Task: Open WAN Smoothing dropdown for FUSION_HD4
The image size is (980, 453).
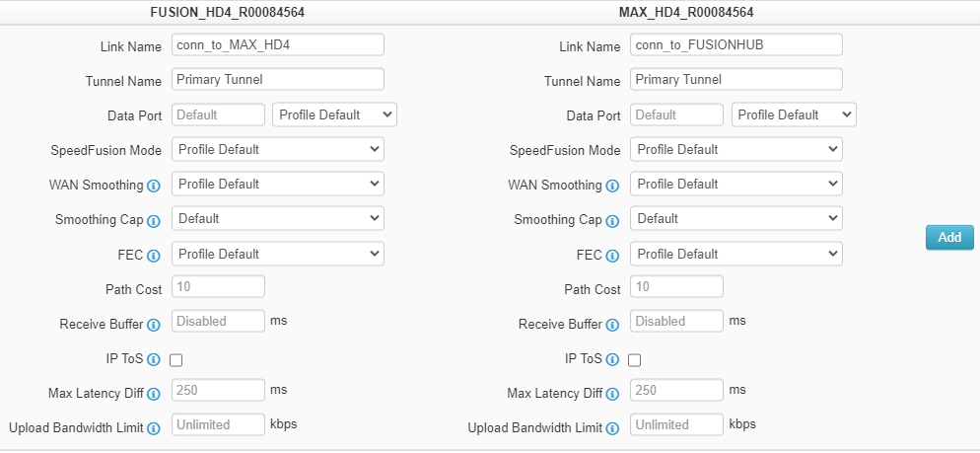Action: click(277, 184)
